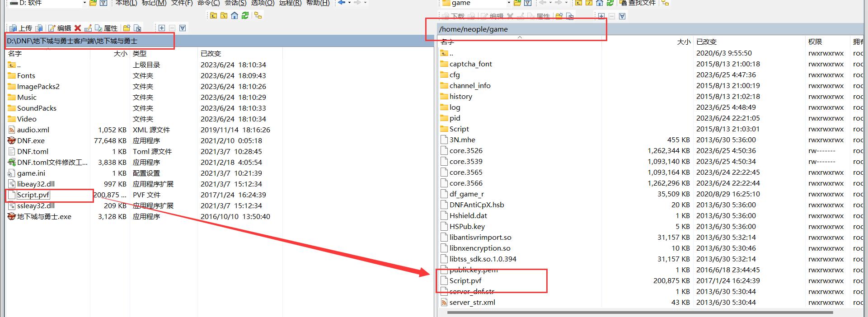
Task: Click the 上传 upload button
Action: point(21,28)
